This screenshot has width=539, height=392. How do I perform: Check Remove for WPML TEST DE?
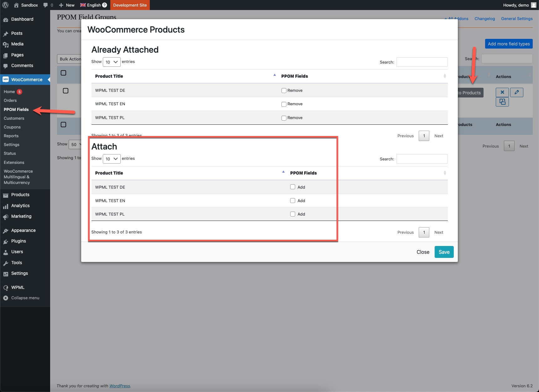[284, 91]
